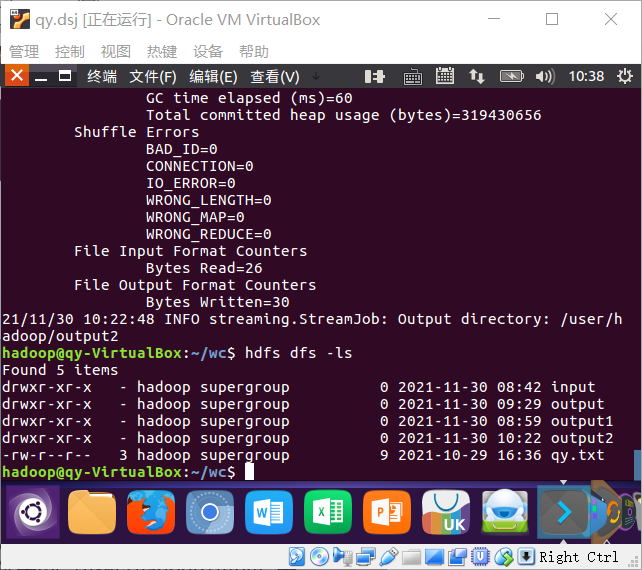This screenshot has width=642, height=570.
Task: Open the keyboard layout indicator
Action: [413, 77]
